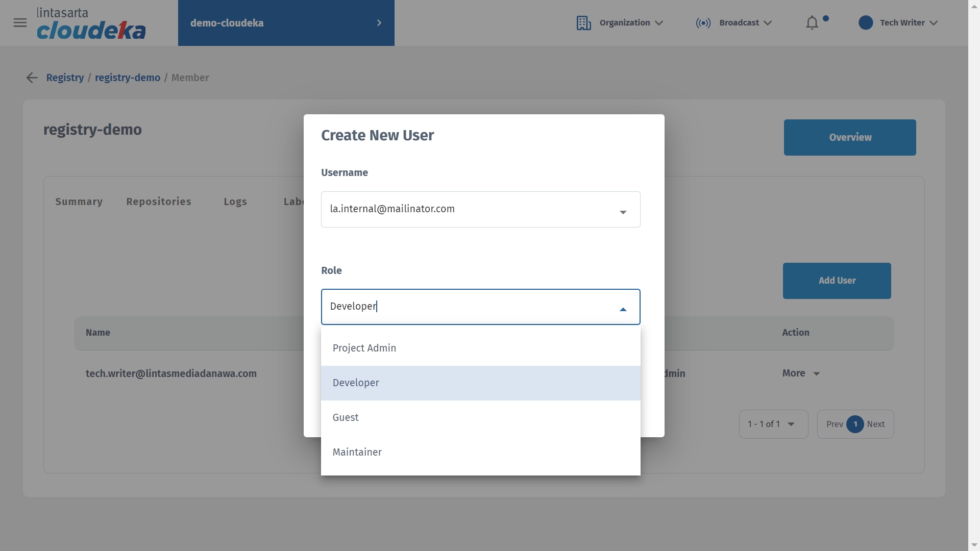Click the Overview button
The image size is (980, 551).
(x=849, y=137)
